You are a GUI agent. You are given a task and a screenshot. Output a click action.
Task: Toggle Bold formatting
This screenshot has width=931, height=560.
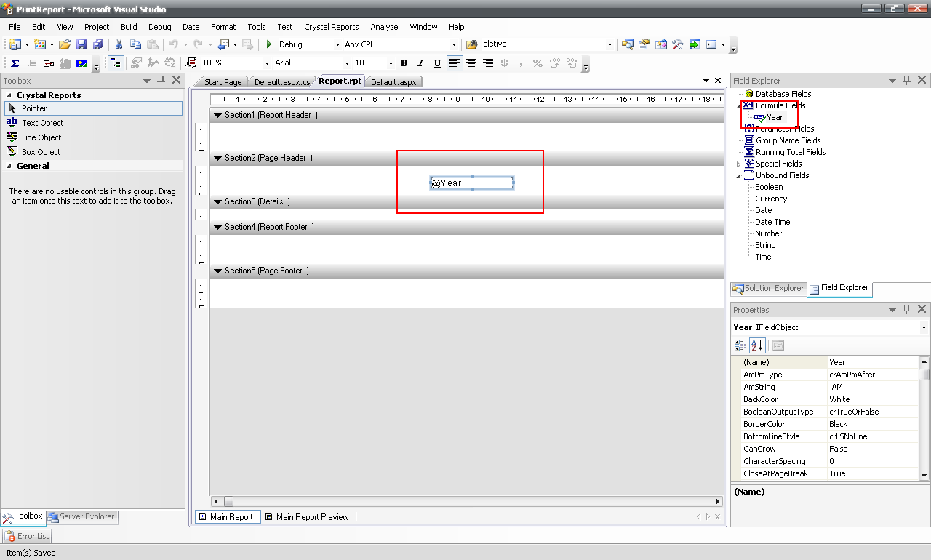pyautogui.click(x=404, y=63)
